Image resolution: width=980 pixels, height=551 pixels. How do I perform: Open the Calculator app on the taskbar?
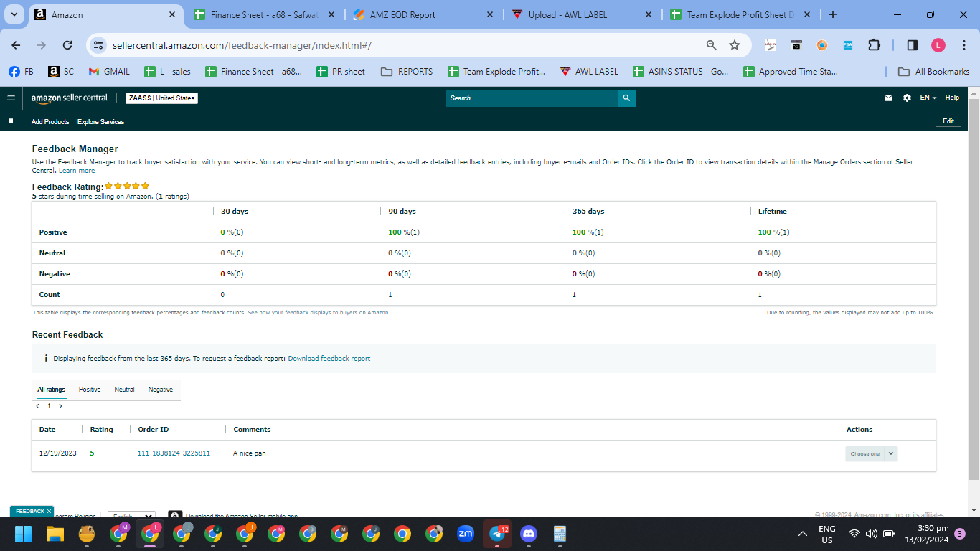pyautogui.click(x=560, y=534)
